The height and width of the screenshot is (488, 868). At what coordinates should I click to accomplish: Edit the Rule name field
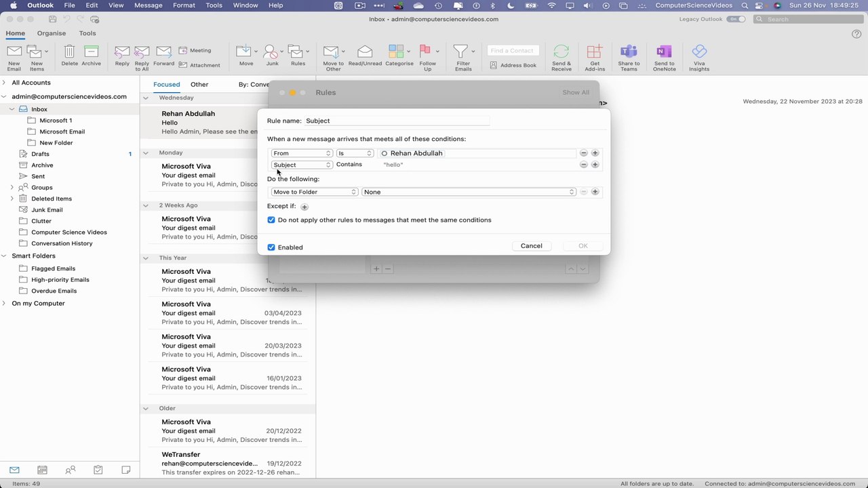(397, 121)
